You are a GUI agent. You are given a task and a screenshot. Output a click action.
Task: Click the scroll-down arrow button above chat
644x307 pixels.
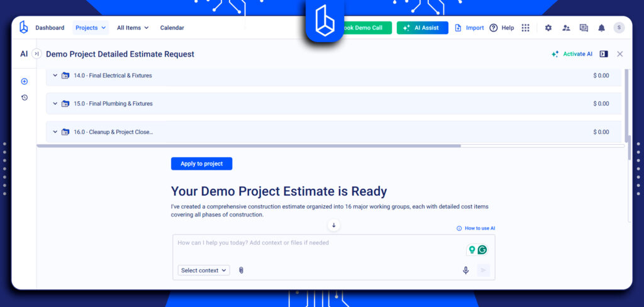(x=333, y=225)
